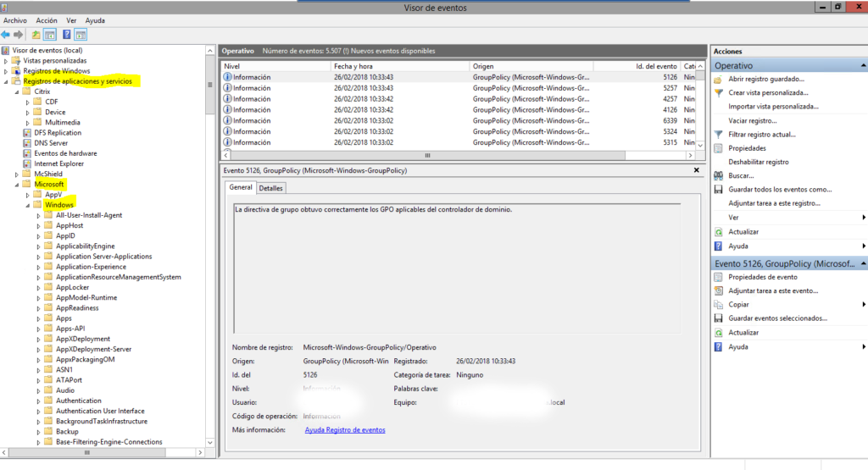Click the tree pane vertical scrollbar thumb

[x=210, y=86]
